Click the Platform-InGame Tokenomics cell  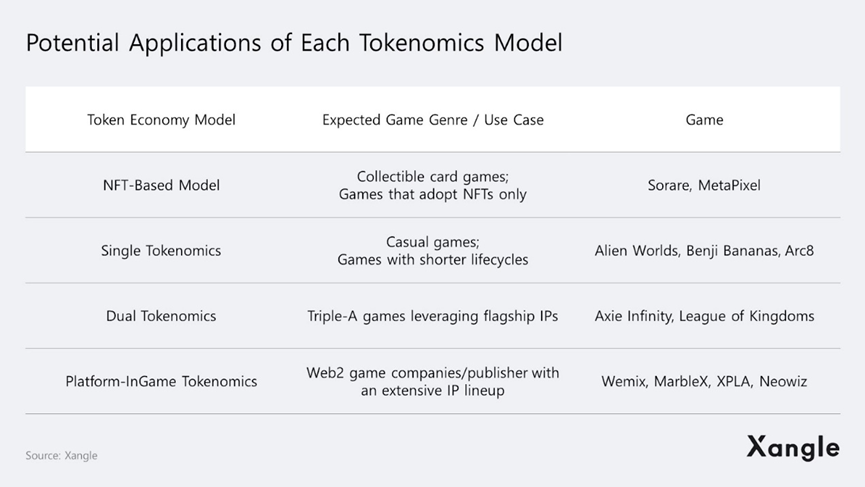(161, 381)
